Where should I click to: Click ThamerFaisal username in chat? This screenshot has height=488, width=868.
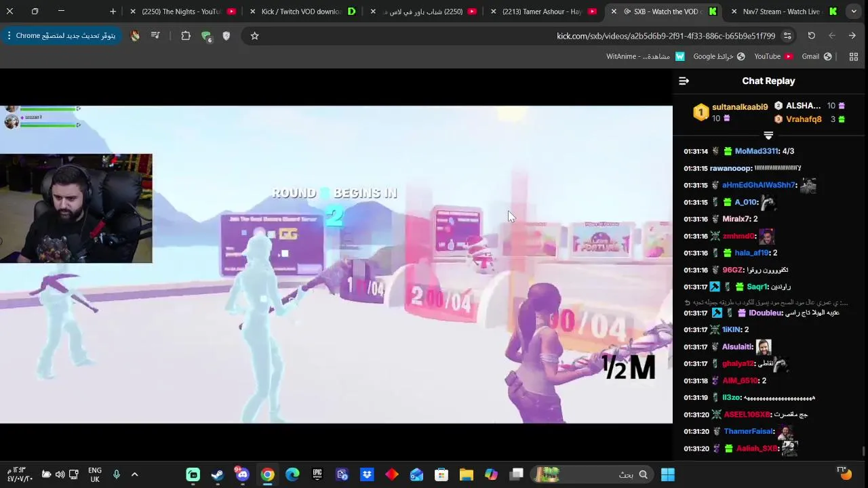pos(749,432)
